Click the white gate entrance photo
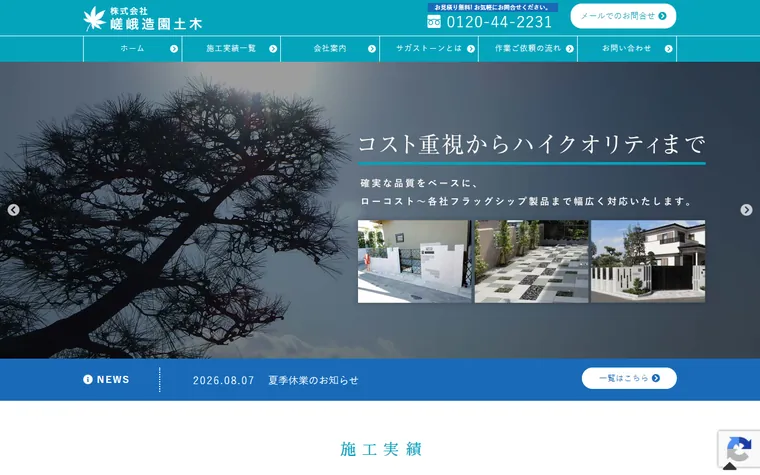Viewport: 760px width, 475px height. click(x=414, y=262)
